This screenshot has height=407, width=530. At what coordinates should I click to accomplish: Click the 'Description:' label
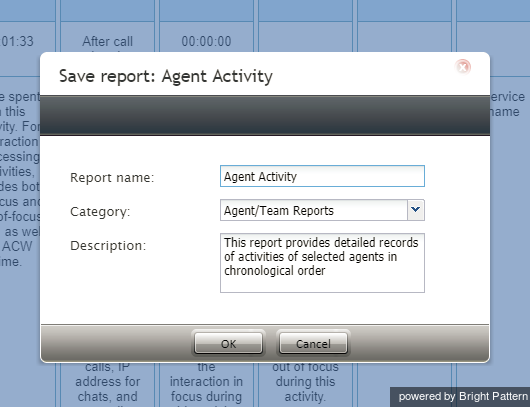pyautogui.click(x=108, y=246)
